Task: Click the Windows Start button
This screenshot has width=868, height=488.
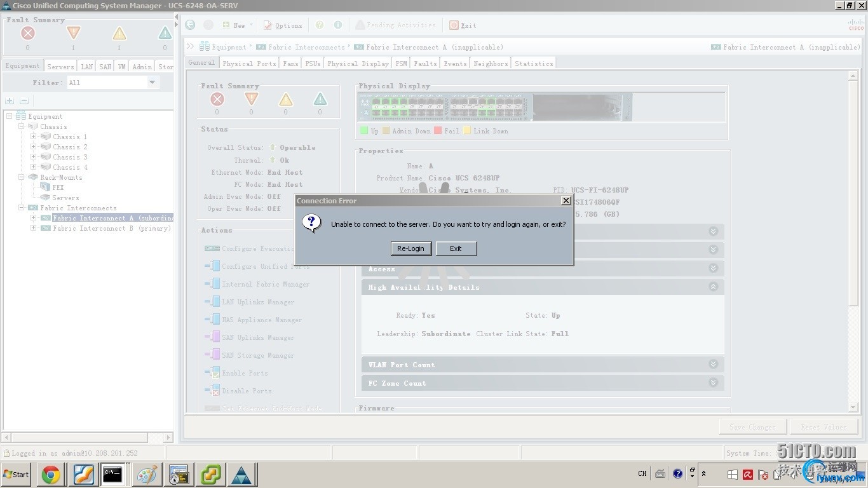Action: pyautogui.click(x=16, y=474)
